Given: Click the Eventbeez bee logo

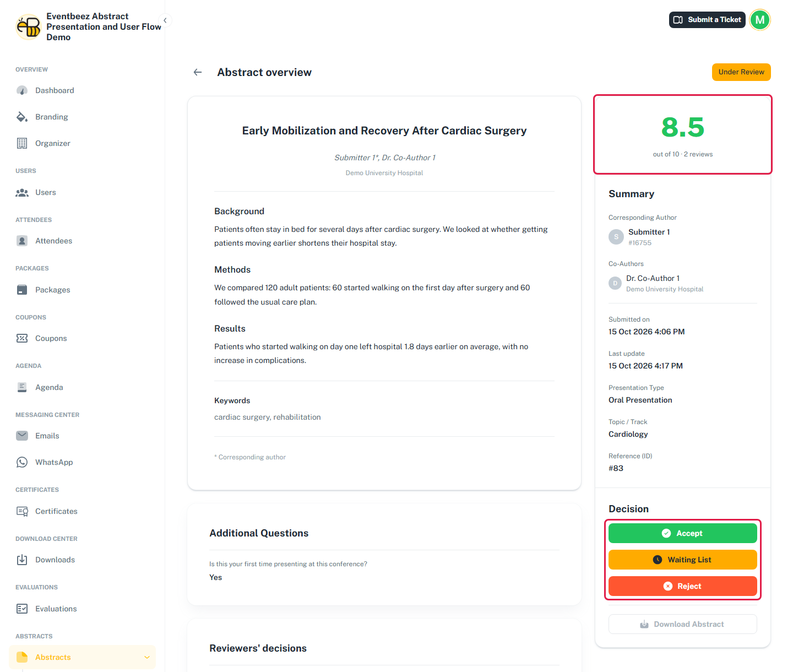Looking at the screenshot, I should (x=29, y=27).
